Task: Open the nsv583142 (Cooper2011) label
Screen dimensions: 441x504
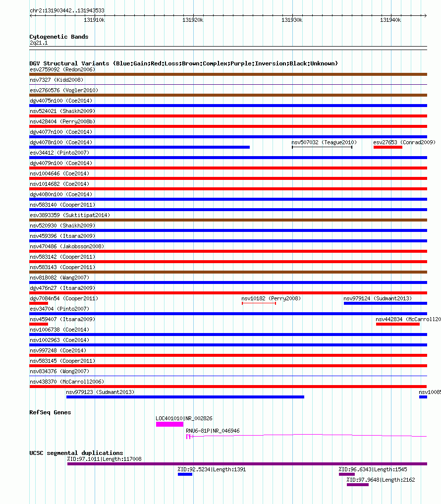Action: [62, 257]
